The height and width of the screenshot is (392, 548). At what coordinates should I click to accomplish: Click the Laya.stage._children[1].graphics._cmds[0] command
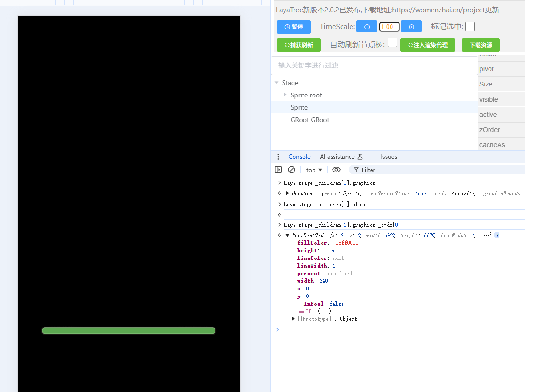pos(342,225)
